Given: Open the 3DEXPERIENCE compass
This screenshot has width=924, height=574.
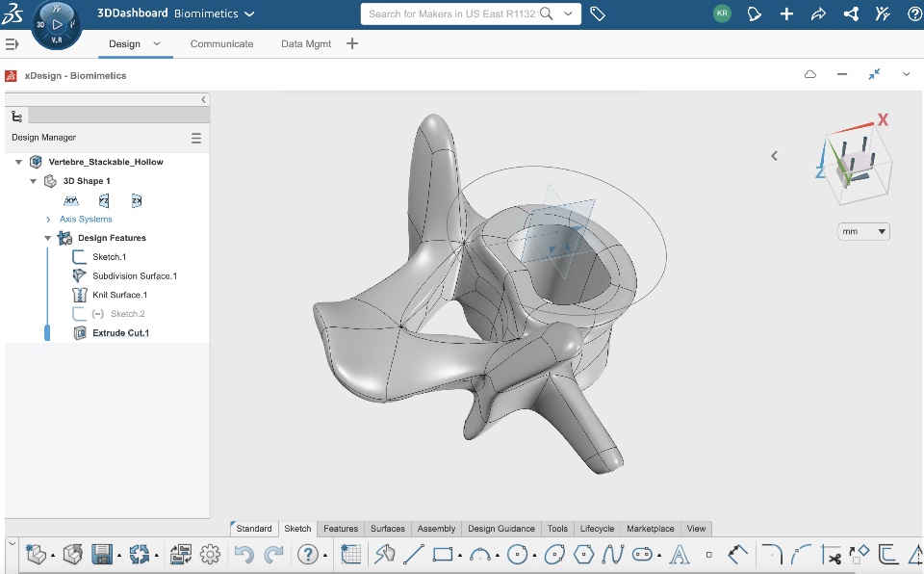Looking at the screenshot, I should [x=57, y=25].
